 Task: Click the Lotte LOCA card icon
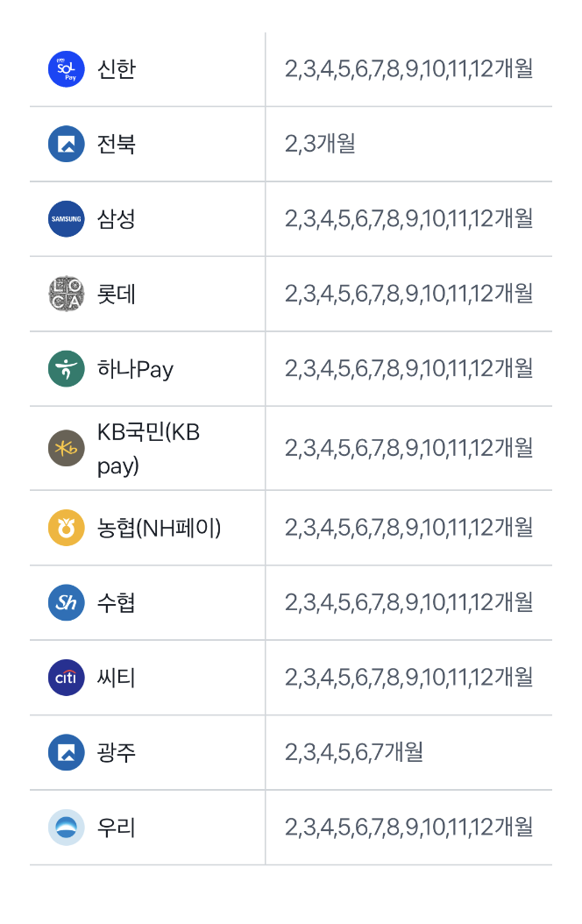click(x=66, y=294)
